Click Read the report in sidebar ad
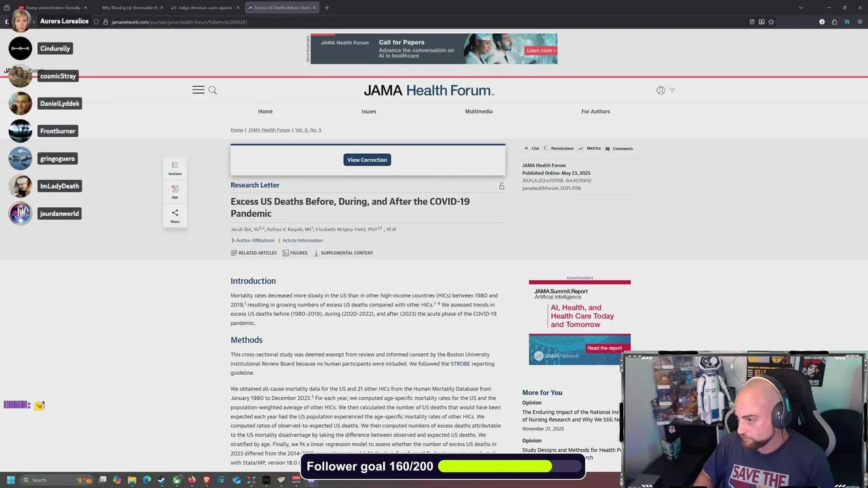The image size is (868, 488). click(604, 348)
